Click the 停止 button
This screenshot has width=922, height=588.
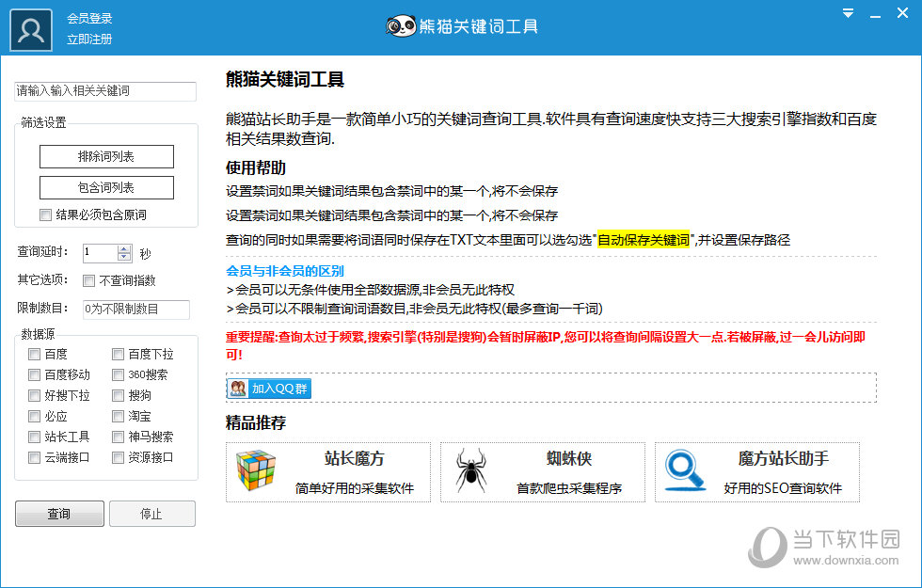point(151,513)
